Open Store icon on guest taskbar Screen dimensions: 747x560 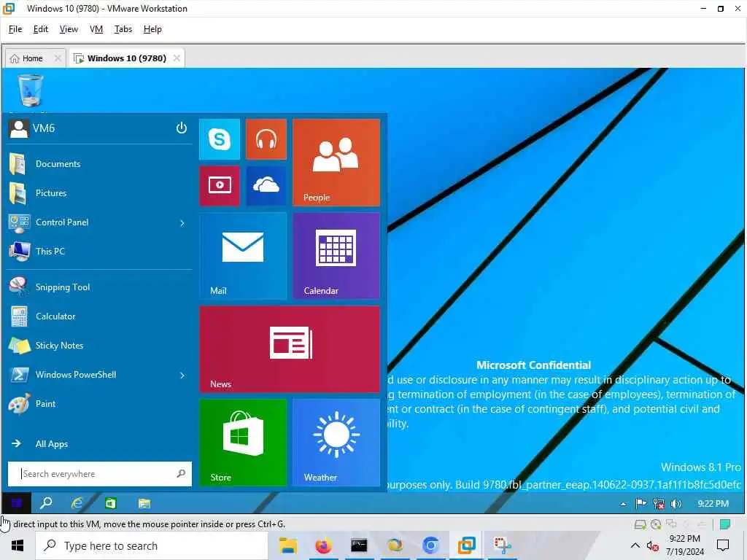pyautogui.click(x=111, y=503)
